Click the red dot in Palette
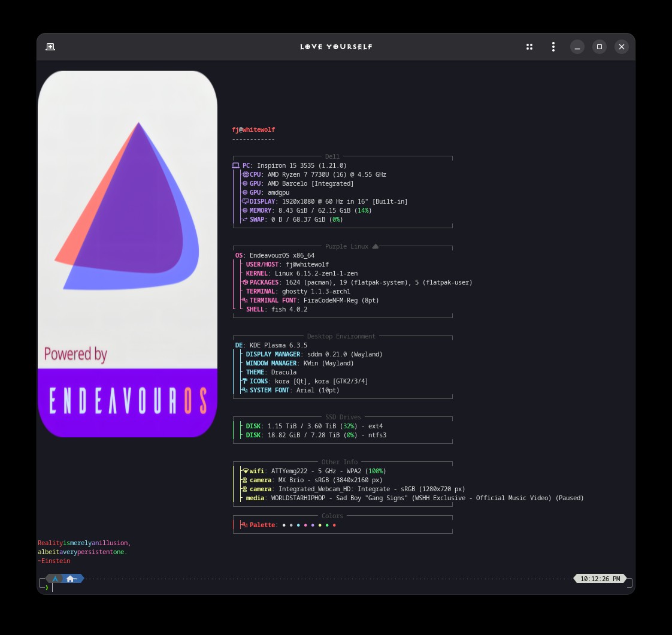The width and height of the screenshot is (672, 635). 334,525
